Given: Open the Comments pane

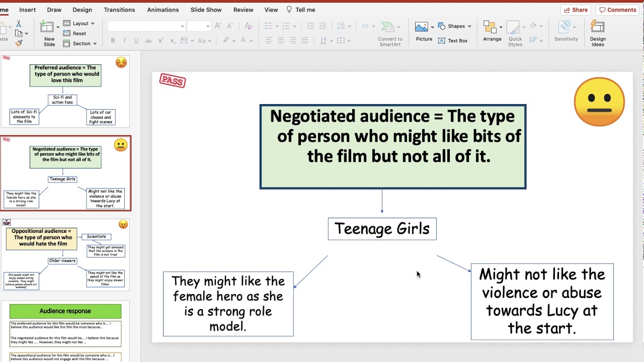Looking at the screenshot, I should pyautogui.click(x=618, y=10).
